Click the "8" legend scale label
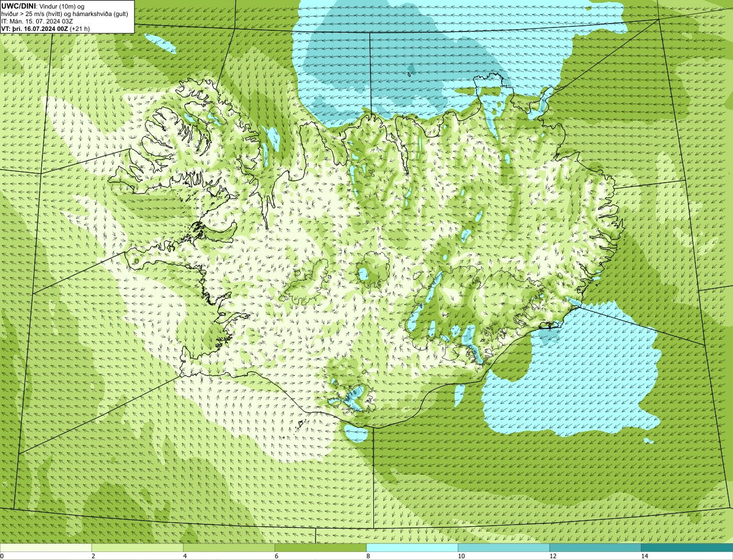The width and height of the screenshot is (733, 560). tap(368, 556)
